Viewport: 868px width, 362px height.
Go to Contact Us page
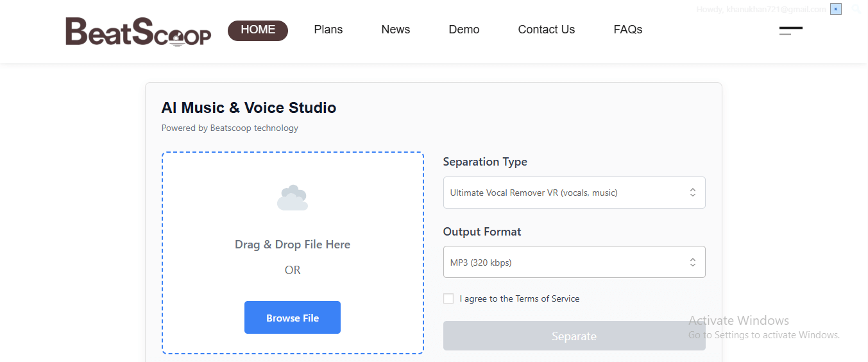(x=546, y=30)
